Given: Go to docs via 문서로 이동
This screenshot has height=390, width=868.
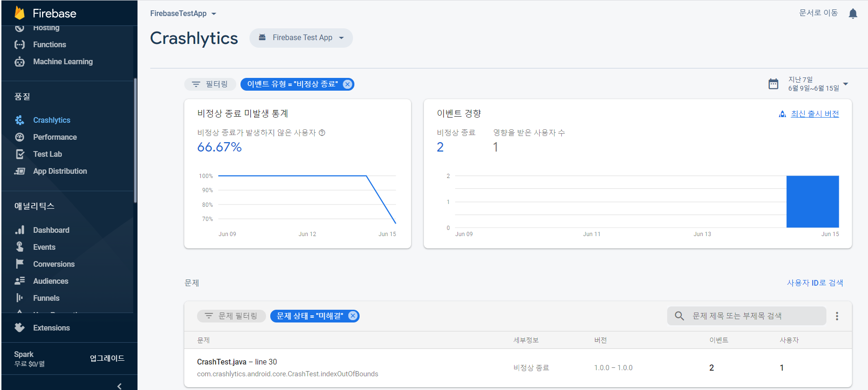Looking at the screenshot, I should pyautogui.click(x=818, y=13).
